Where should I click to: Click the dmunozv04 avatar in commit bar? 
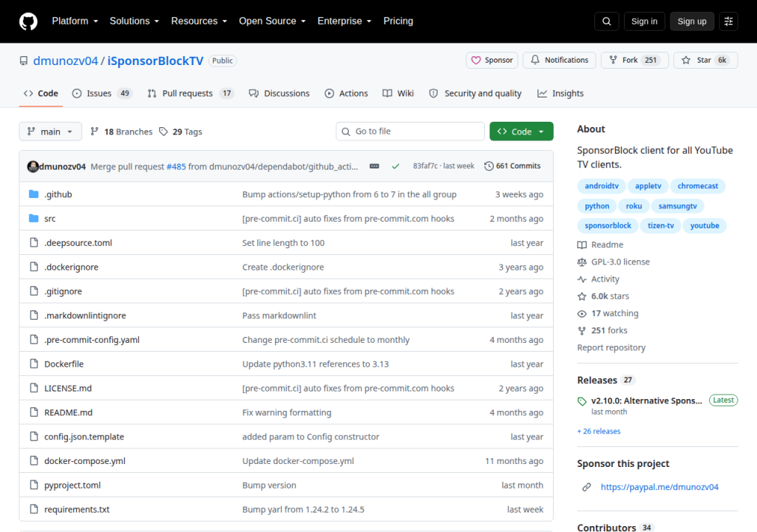pos(33,166)
